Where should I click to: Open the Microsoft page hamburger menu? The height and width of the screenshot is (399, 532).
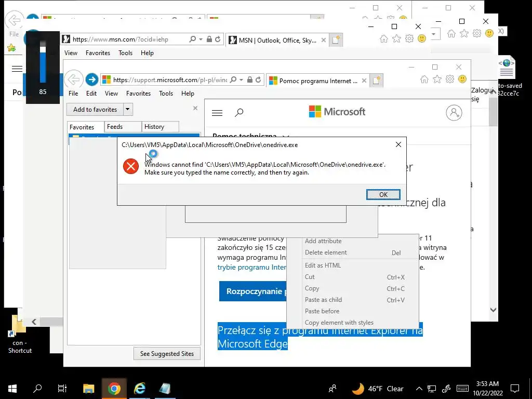point(217,113)
